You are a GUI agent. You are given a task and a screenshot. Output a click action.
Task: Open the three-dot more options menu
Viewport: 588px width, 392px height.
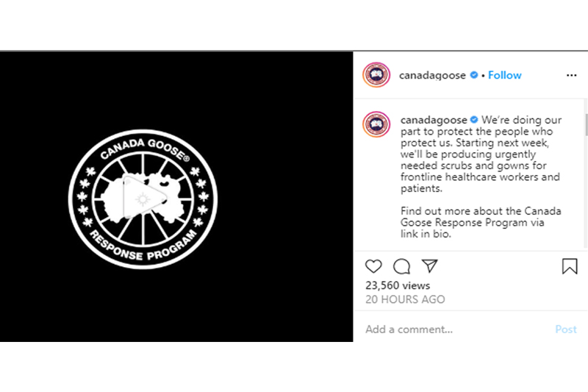click(572, 76)
